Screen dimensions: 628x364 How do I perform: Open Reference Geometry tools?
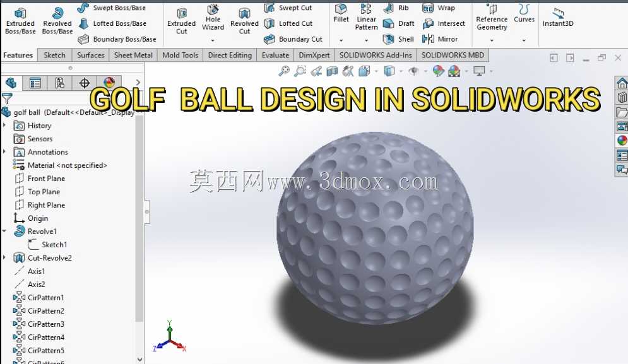pos(492,17)
